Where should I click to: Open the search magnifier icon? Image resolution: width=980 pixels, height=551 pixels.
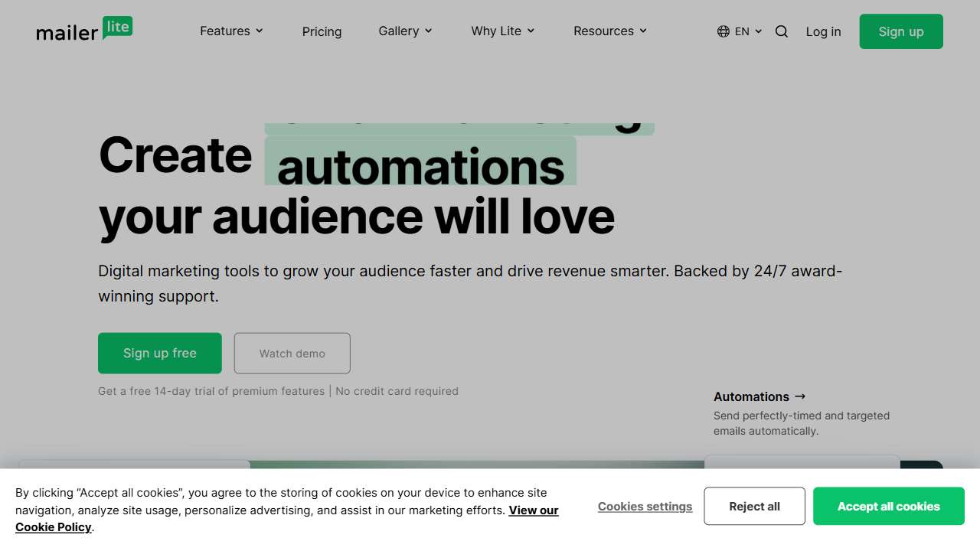tap(781, 31)
